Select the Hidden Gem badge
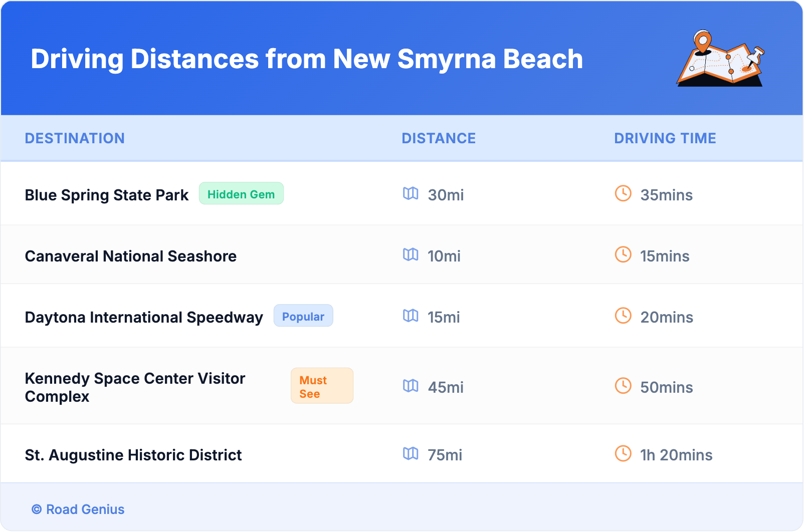Screen dimensions: 804x532 (241, 194)
